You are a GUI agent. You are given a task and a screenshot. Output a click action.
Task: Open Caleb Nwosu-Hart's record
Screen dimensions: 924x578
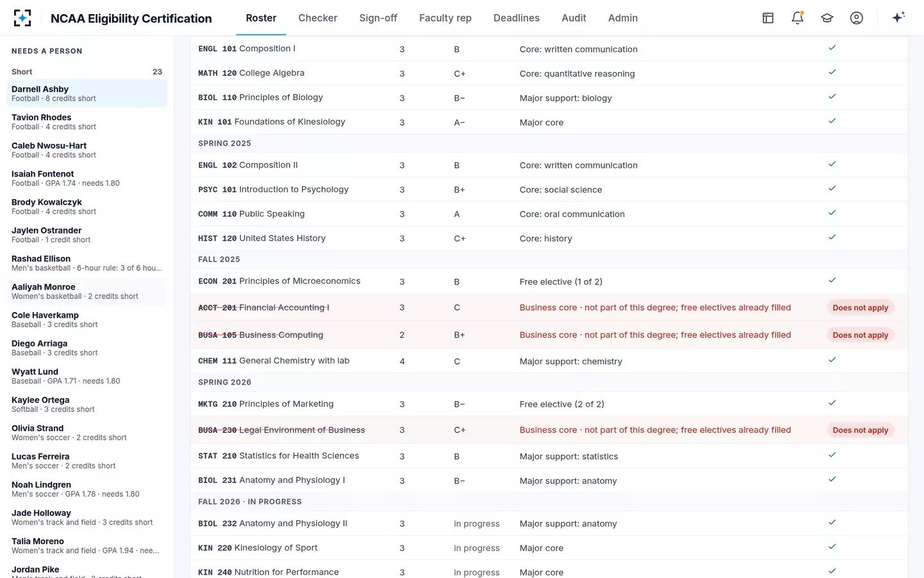pos(87,150)
